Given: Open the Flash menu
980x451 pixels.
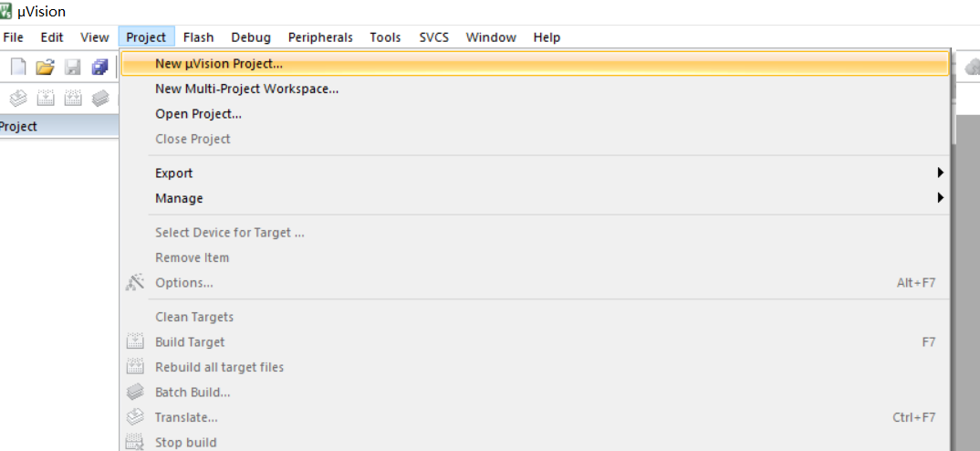Looking at the screenshot, I should click(198, 37).
